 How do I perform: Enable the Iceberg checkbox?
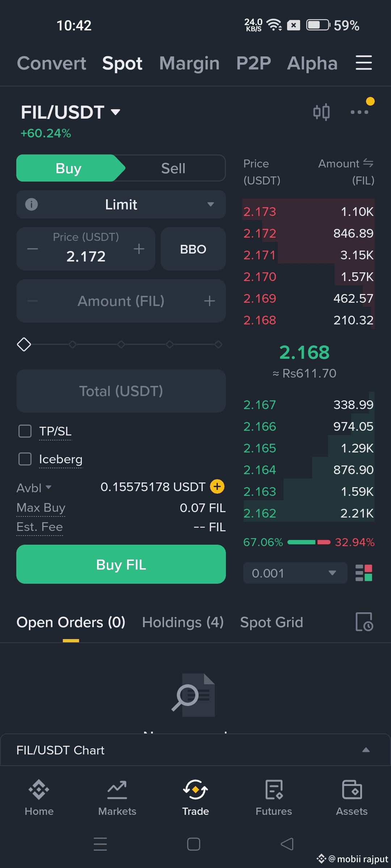click(x=25, y=459)
